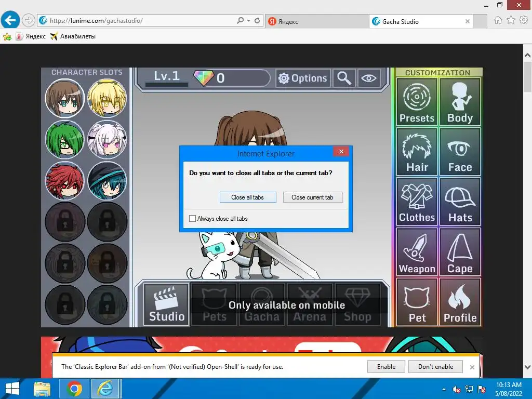Click the address bar search magnifier

pos(240,20)
